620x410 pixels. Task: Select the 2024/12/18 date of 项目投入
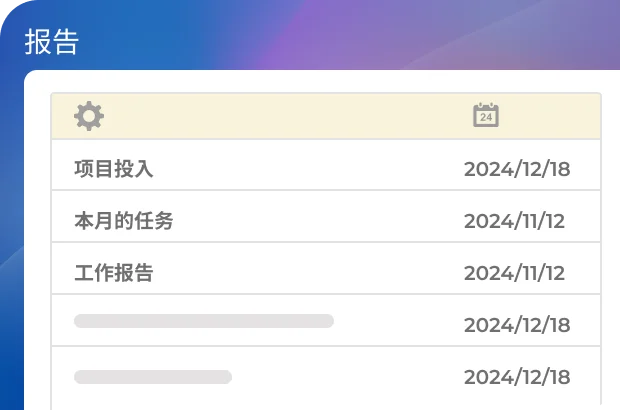tap(517, 169)
